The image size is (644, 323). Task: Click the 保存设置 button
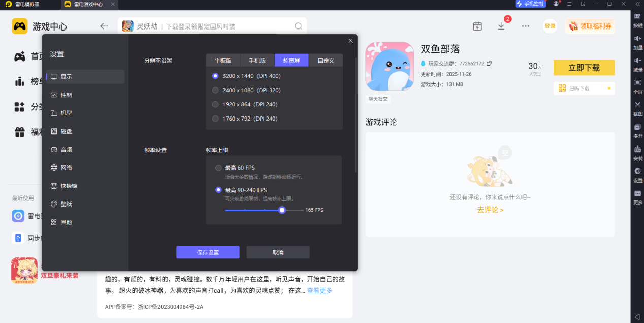coord(208,252)
